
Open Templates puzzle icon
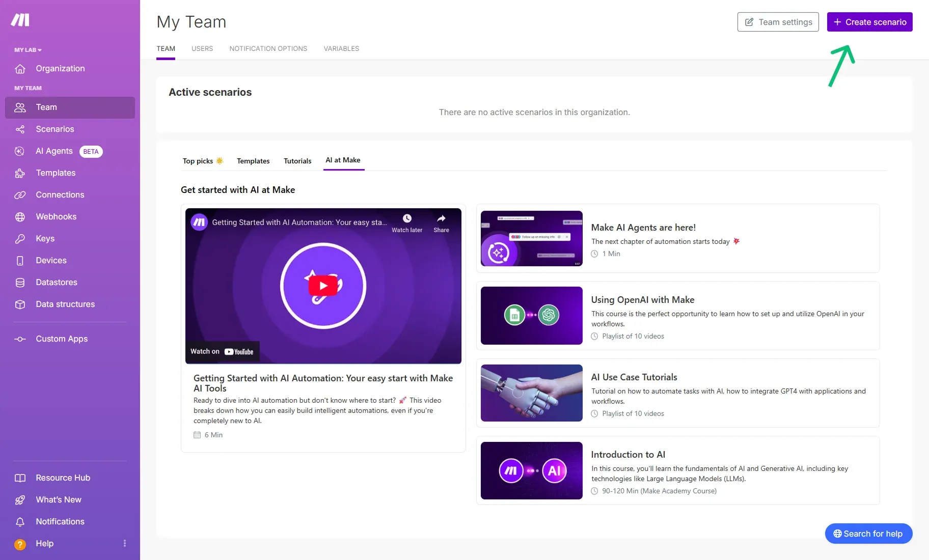(x=20, y=173)
